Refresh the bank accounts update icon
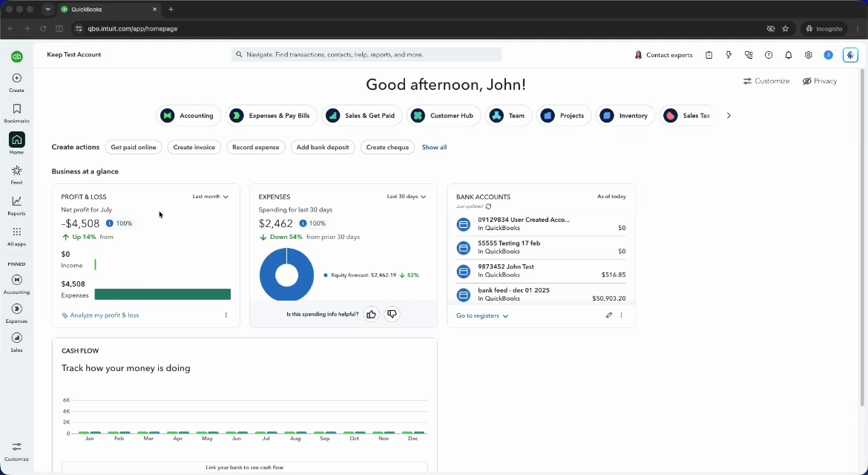Image resolution: width=868 pixels, height=475 pixels. [x=488, y=206]
